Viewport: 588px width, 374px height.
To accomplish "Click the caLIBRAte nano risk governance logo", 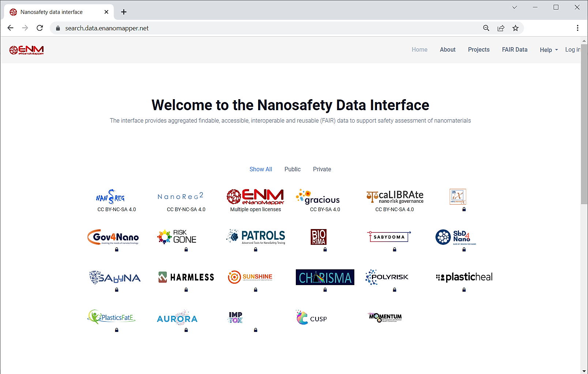I will (x=395, y=197).
